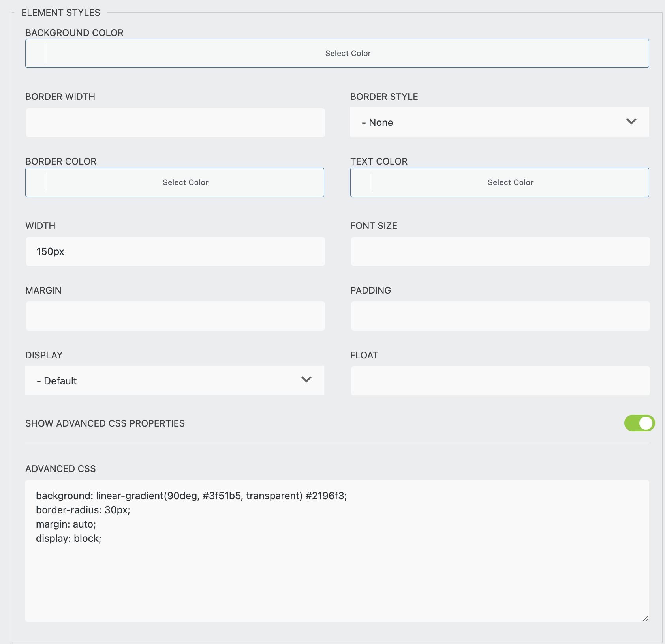Open the Background Color picker

348,53
